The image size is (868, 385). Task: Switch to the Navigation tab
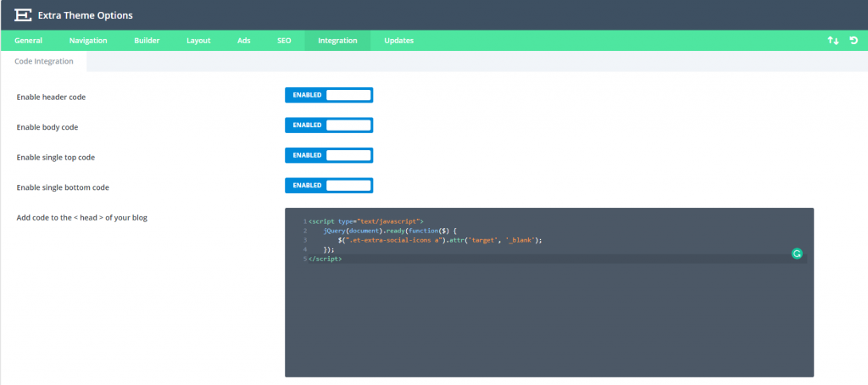pos(88,41)
